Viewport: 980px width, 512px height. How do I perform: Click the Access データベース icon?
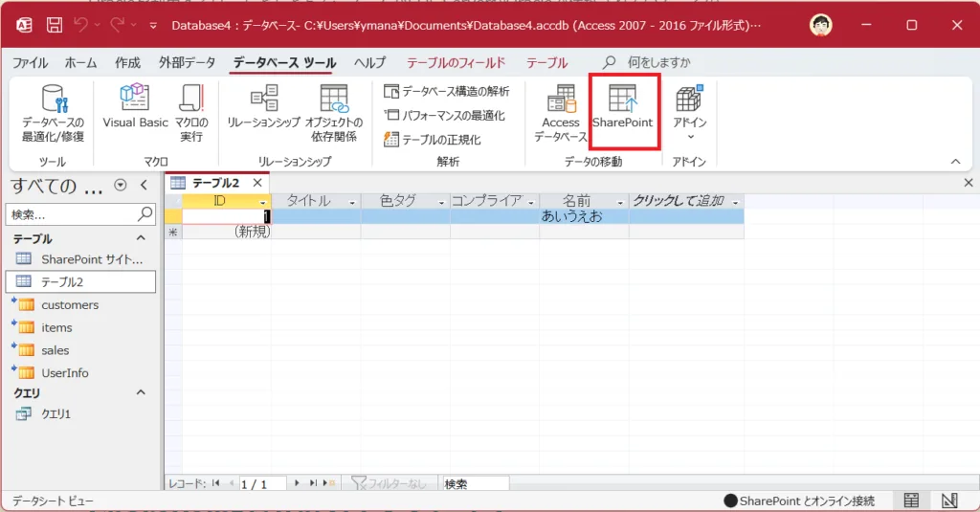[561, 113]
